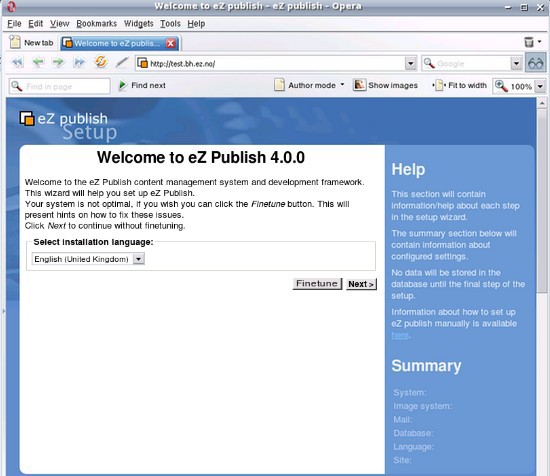
Task: Open the Bookmarks menu
Action: pos(96,24)
